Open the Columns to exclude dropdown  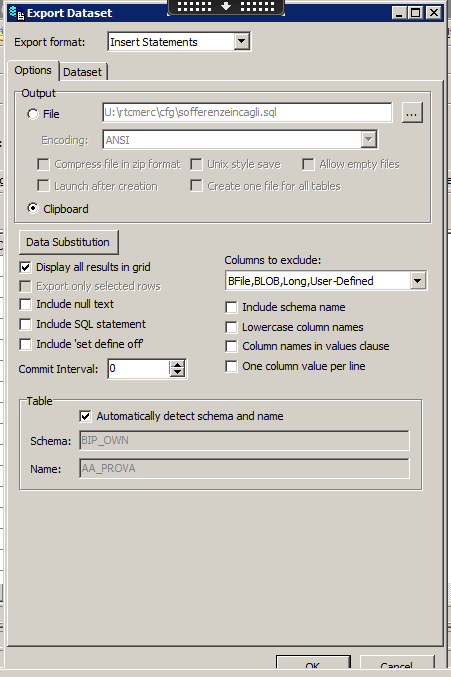[x=417, y=281]
